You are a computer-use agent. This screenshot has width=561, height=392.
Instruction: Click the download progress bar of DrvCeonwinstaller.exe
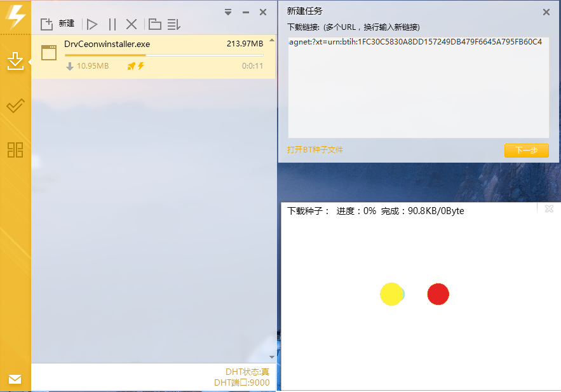tap(164, 55)
